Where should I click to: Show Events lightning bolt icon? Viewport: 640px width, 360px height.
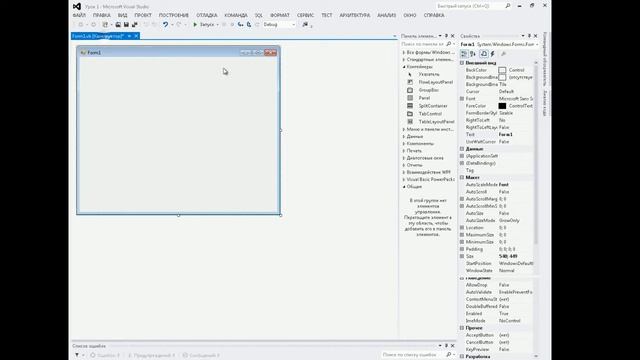pos(493,54)
